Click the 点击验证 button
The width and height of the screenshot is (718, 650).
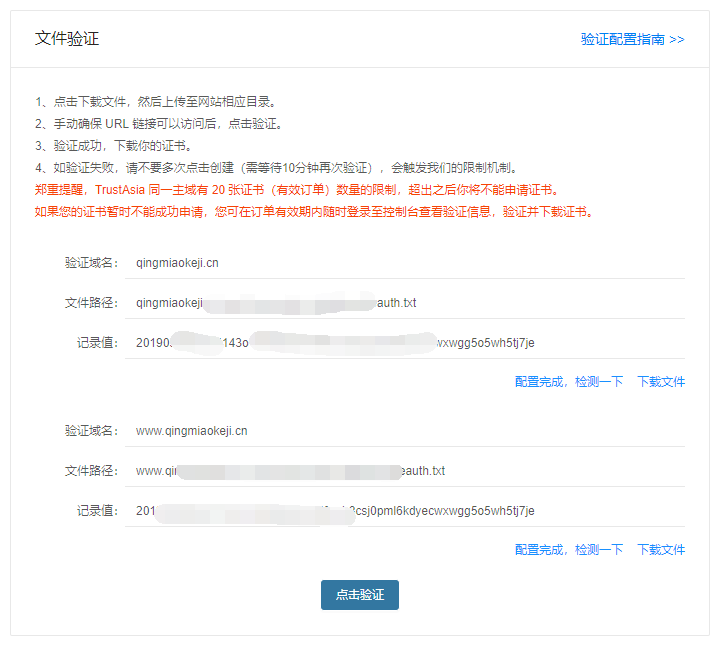[x=359, y=595]
